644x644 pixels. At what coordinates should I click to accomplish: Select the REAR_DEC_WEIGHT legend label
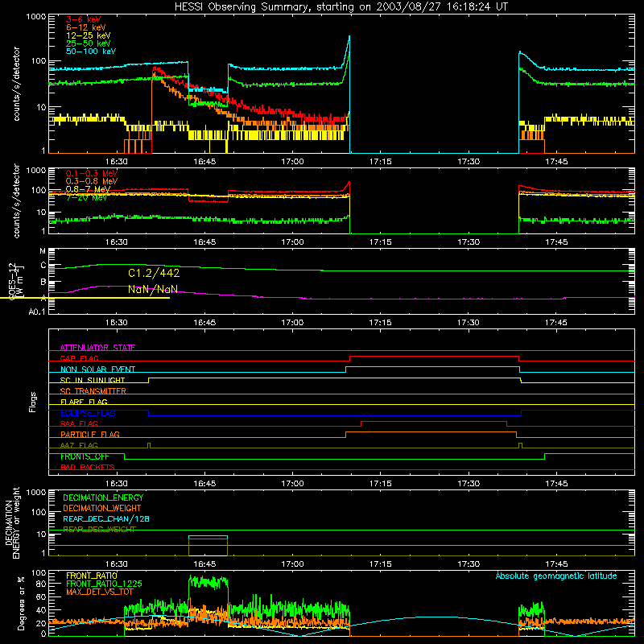99,530
